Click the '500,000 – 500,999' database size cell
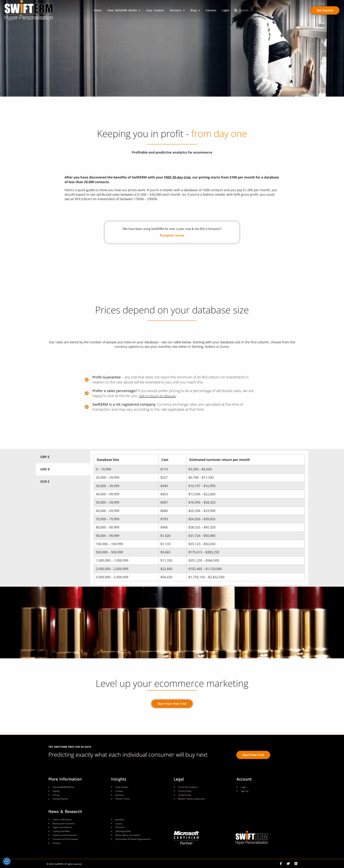This screenshot has height=868, width=344. (x=126, y=552)
